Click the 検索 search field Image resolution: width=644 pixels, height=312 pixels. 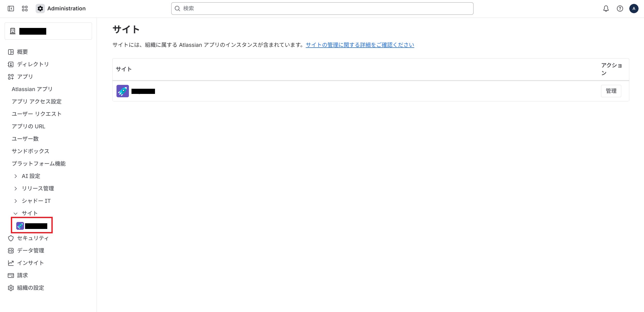[x=322, y=9]
